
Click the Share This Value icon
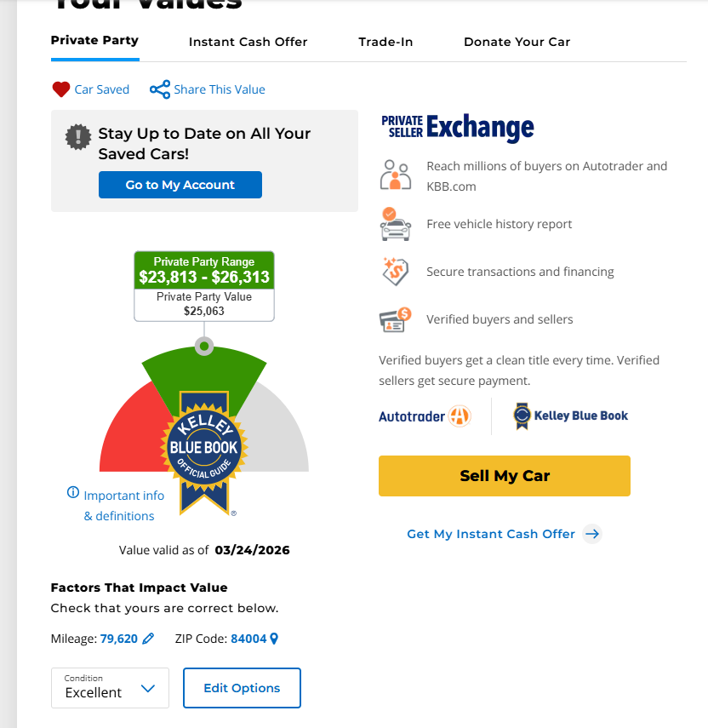(x=160, y=89)
